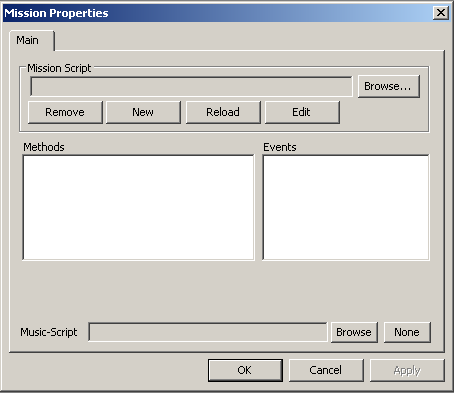Click inside the Events list box

(x=346, y=207)
